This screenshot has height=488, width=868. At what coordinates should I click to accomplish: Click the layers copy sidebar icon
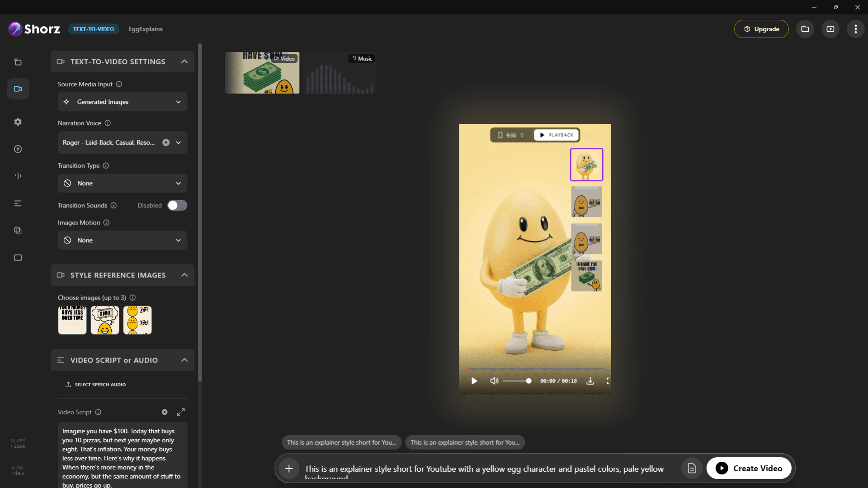point(18,230)
